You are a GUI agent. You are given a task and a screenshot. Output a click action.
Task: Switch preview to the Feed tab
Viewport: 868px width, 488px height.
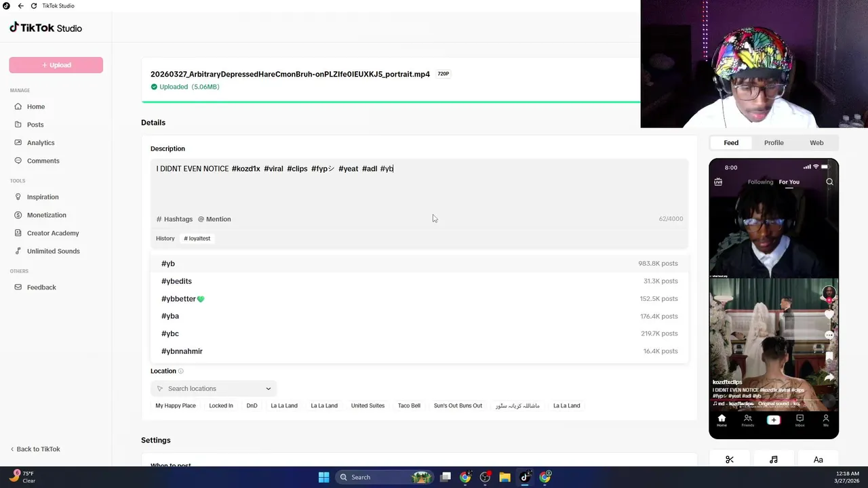731,143
